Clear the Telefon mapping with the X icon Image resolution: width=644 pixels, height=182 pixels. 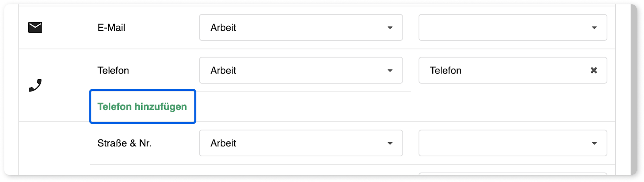click(x=594, y=70)
